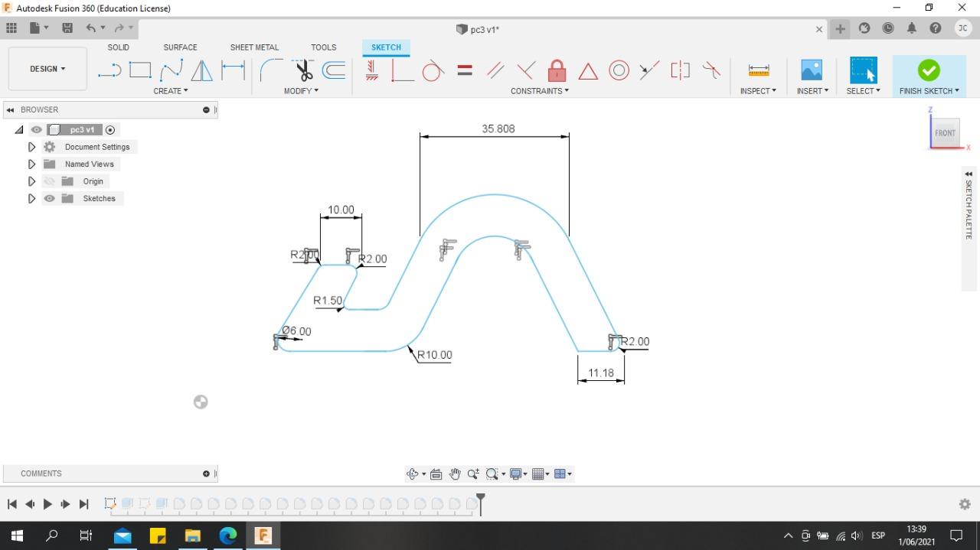The width and height of the screenshot is (980, 550).
Task: Apply Horizontal/Vertical constraint
Action: [x=372, y=71]
